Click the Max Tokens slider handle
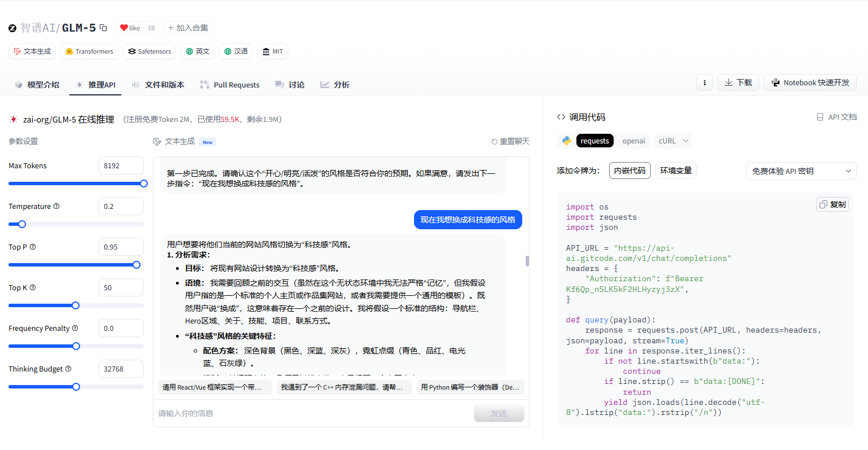The height and width of the screenshot is (450, 868). tap(144, 184)
